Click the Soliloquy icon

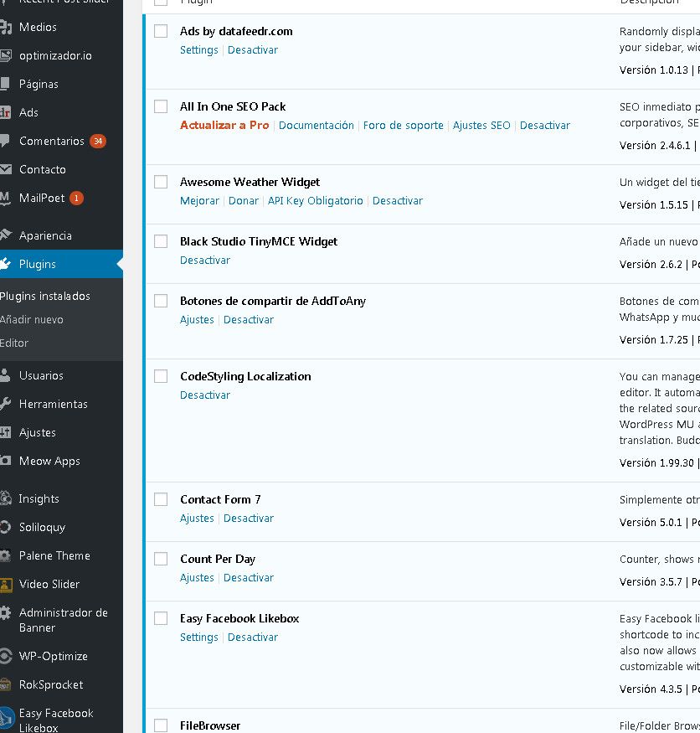tap(6, 527)
